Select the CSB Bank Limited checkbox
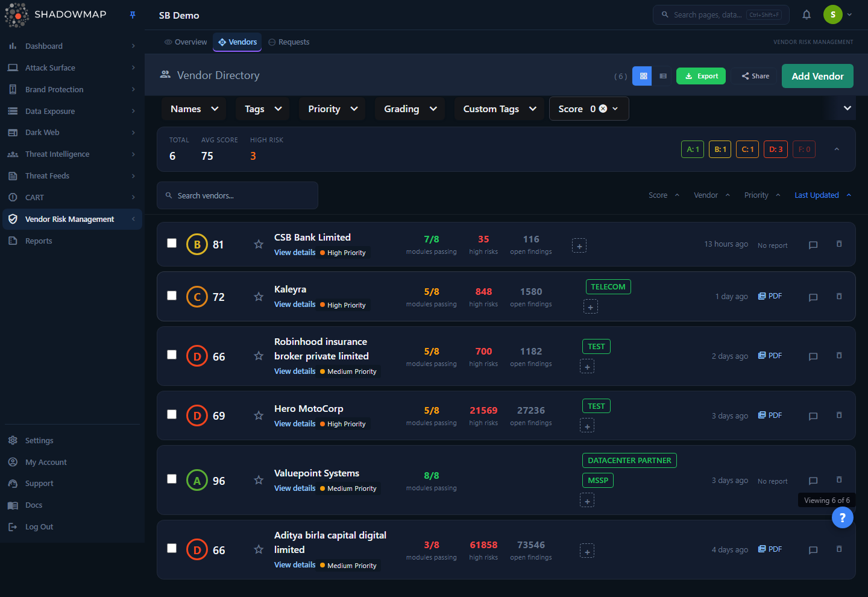868x597 pixels. [172, 243]
